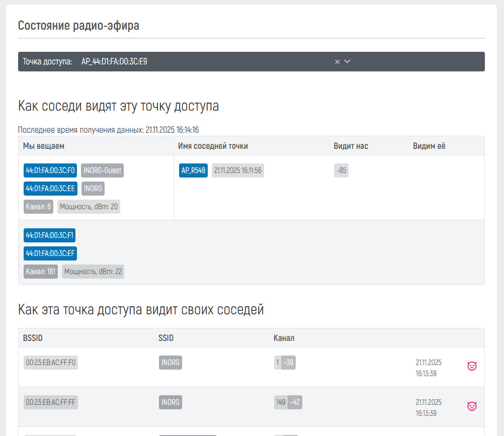This screenshot has width=504, height=436.
Task: Select the INORG-Guest SSID tag
Action: click(103, 170)
